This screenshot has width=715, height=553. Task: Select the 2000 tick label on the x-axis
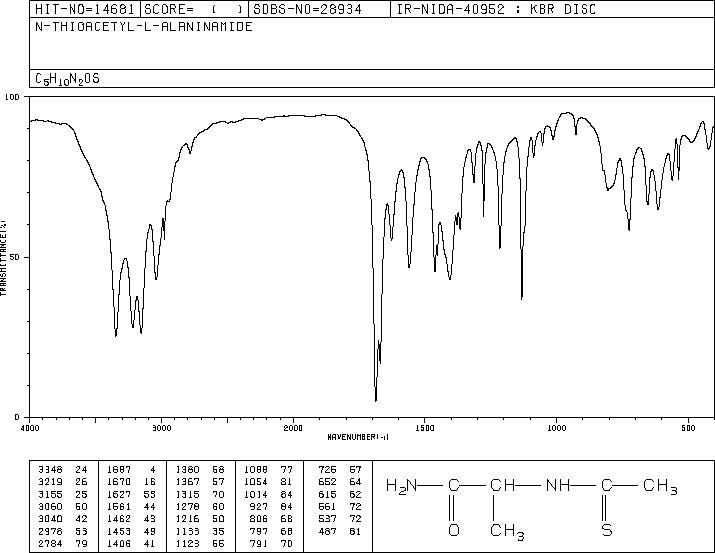coord(293,427)
